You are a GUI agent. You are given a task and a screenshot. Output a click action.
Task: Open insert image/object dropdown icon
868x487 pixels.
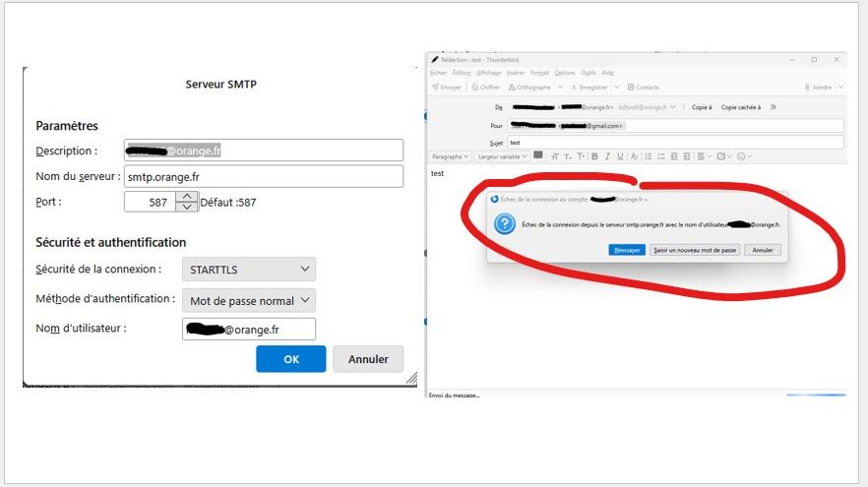click(723, 156)
